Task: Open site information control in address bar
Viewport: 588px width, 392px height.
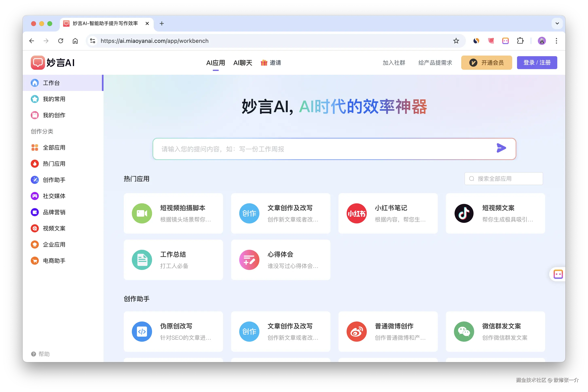Action: [x=93, y=41]
